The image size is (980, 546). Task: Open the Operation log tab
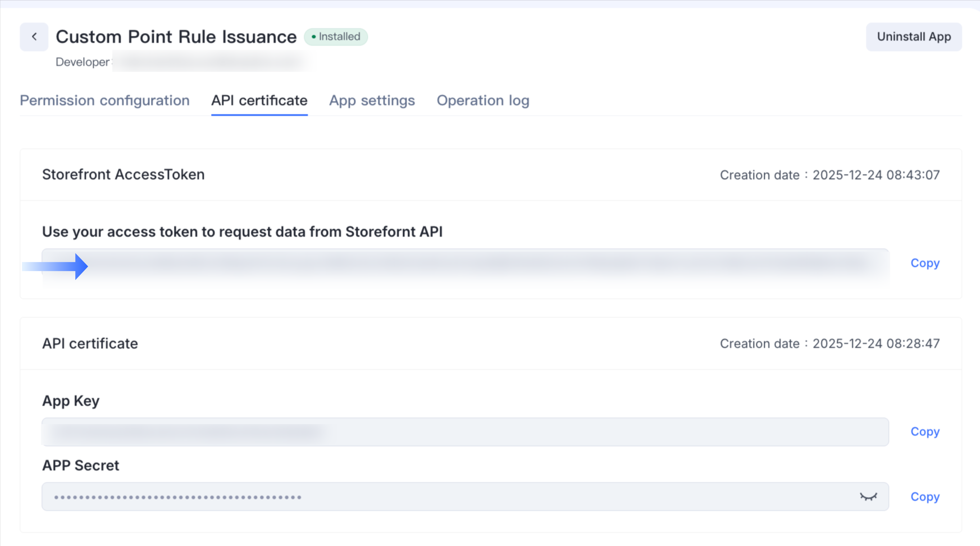(483, 100)
